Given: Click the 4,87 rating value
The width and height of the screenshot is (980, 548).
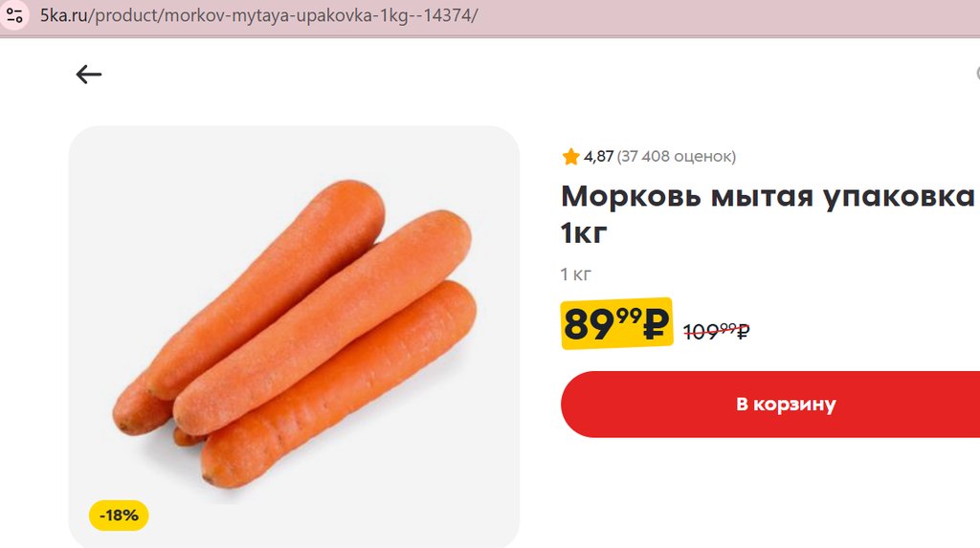Looking at the screenshot, I should tap(598, 157).
